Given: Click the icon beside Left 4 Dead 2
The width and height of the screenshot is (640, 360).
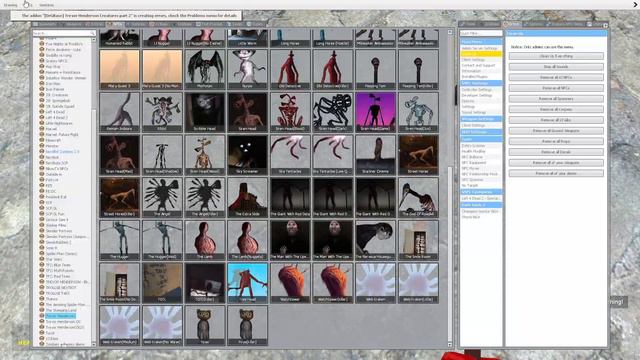Looking at the screenshot, I should click(42, 117).
